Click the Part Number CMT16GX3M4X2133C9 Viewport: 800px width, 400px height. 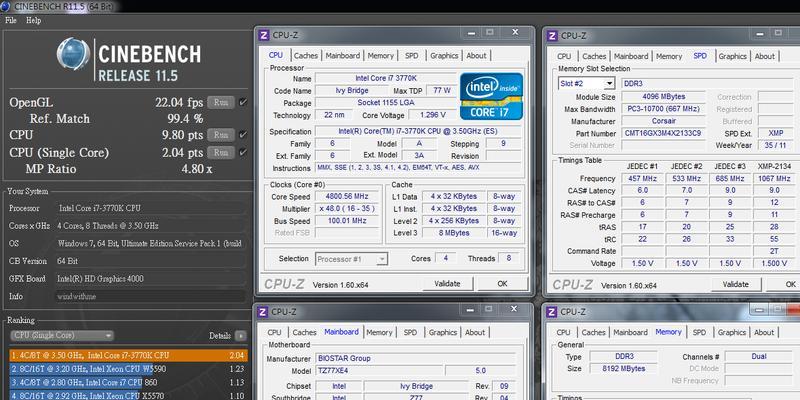[x=663, y=133]
